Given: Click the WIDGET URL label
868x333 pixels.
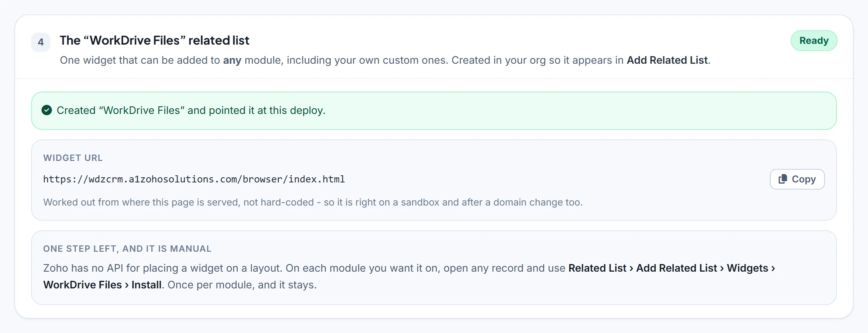Looking at the screenshot, I should click(73, 158).
